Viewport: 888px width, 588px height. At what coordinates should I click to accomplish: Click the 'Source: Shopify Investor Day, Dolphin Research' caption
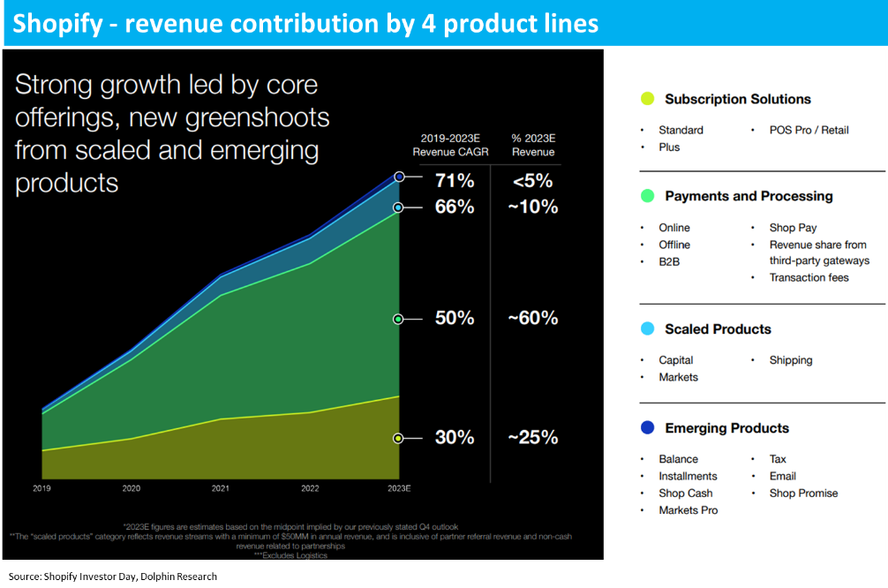113,577
